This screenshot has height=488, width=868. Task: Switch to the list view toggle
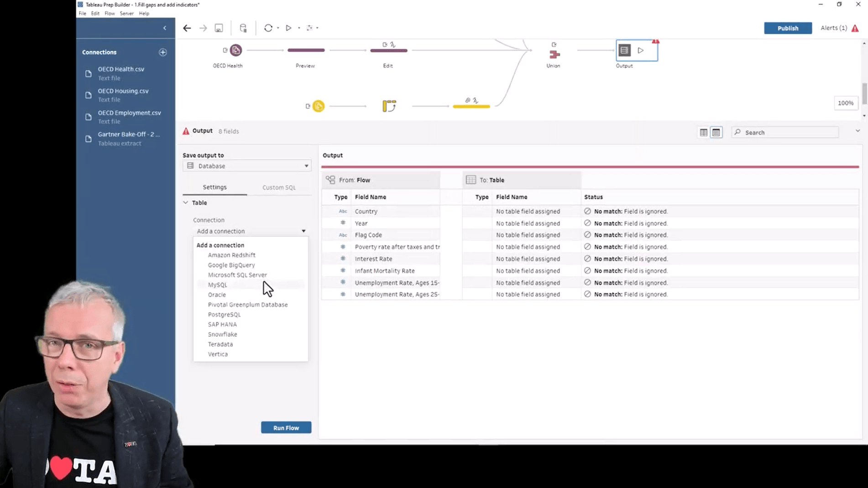tap(716, 132)
